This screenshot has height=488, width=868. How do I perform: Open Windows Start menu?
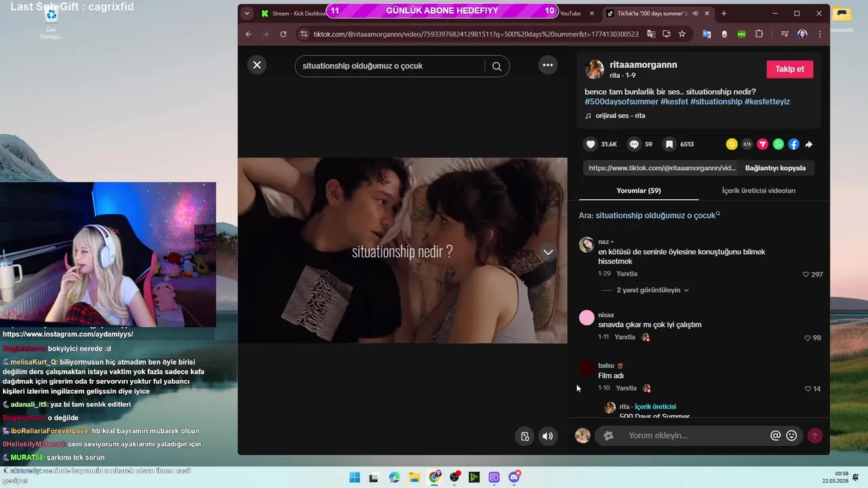tap(355, 477)
